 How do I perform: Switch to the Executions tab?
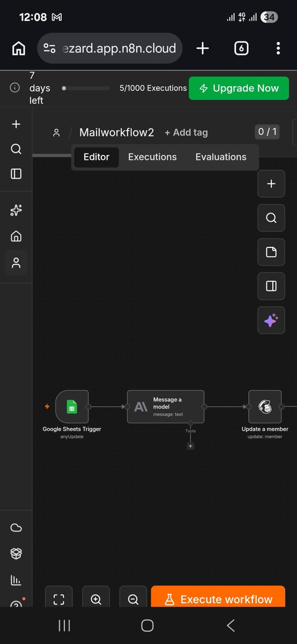pos(152,157)
